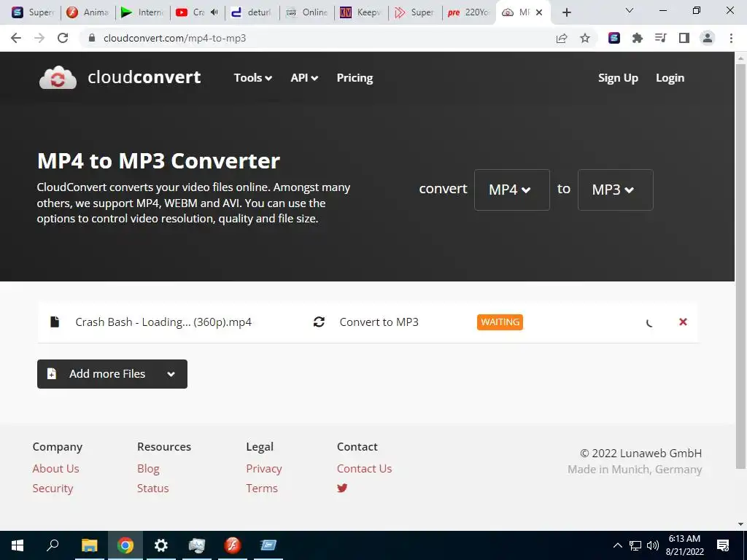Click the Convert to MP3 label
The height and width of the screenshot is (560, 747).
379,322
